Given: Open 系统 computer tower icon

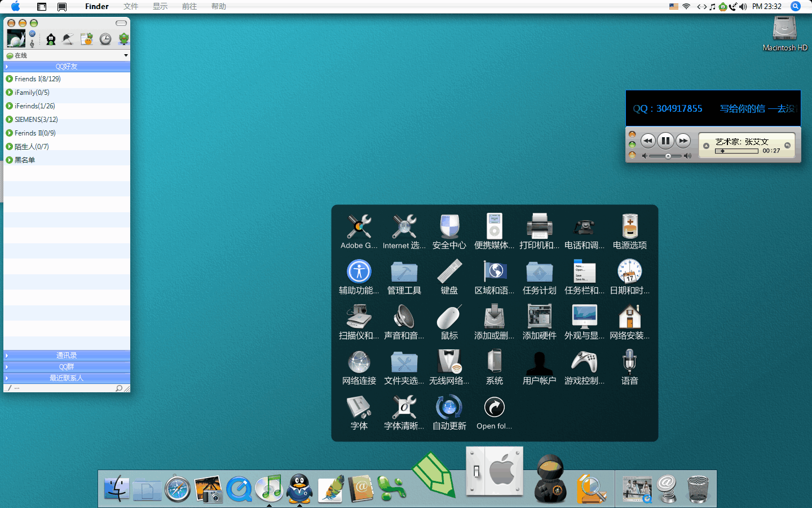Looking at the screenshot, I should 495,362.
